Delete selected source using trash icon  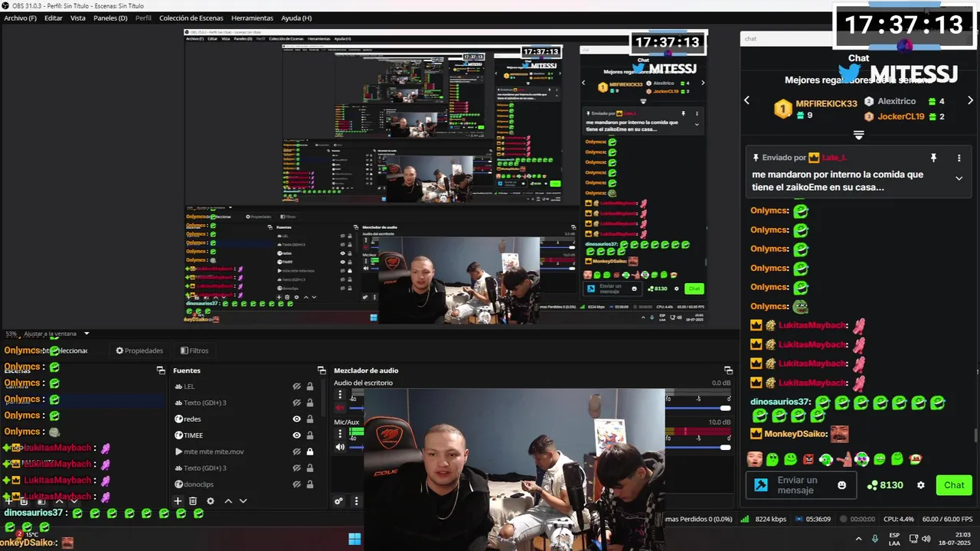point(193,501)
